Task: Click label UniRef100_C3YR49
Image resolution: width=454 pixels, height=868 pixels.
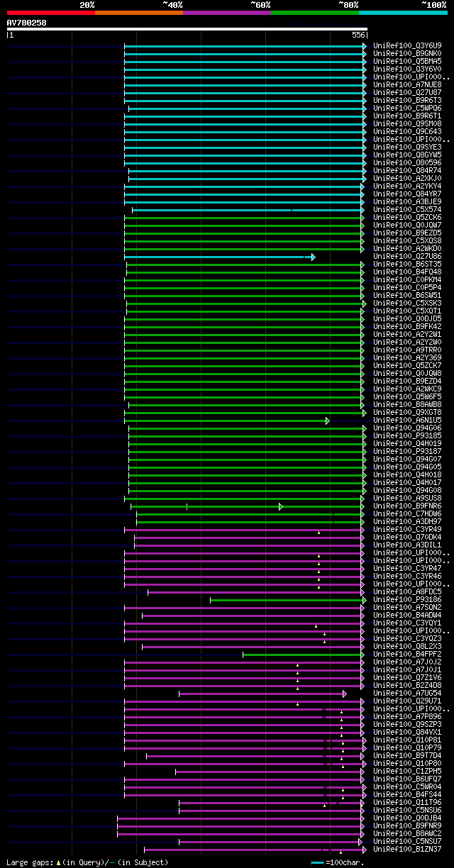Action: (x=408, y=529)
